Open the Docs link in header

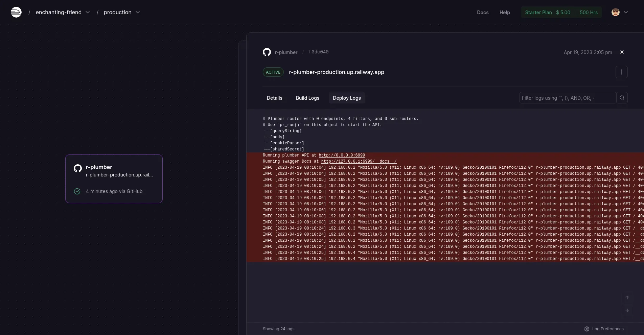tap(482, 13)
